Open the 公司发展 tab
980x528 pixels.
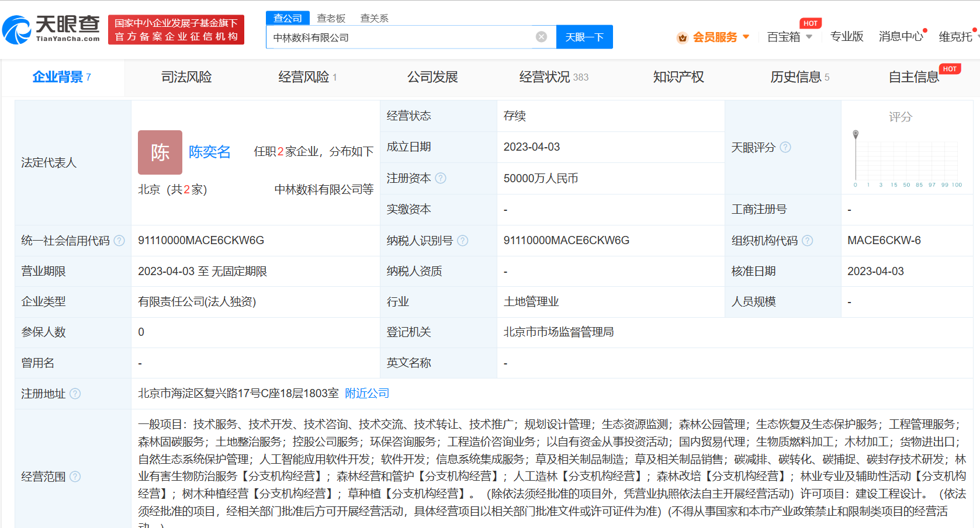432,77
